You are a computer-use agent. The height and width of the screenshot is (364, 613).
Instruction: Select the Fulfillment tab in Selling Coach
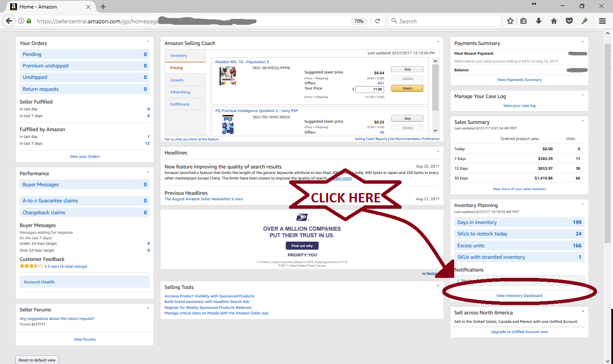coord(185,104)
